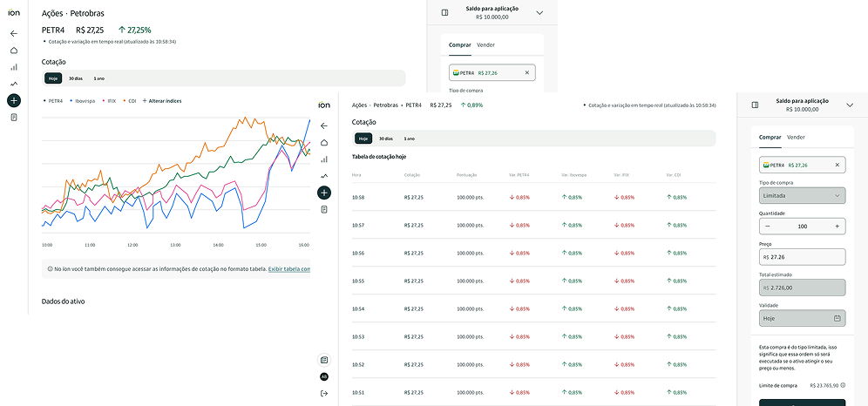Click the ion logo on the table screen
Image resolution: width=868 pixels, height=406 pixels.
click(324, 105)
